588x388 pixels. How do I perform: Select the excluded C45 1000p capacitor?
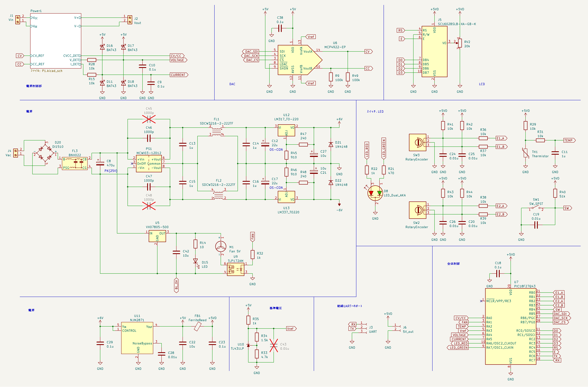[x=149, y=119]
